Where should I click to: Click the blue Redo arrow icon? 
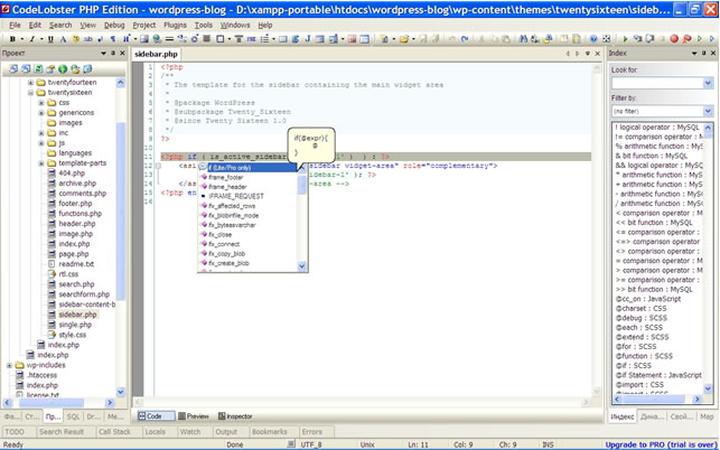465,39
